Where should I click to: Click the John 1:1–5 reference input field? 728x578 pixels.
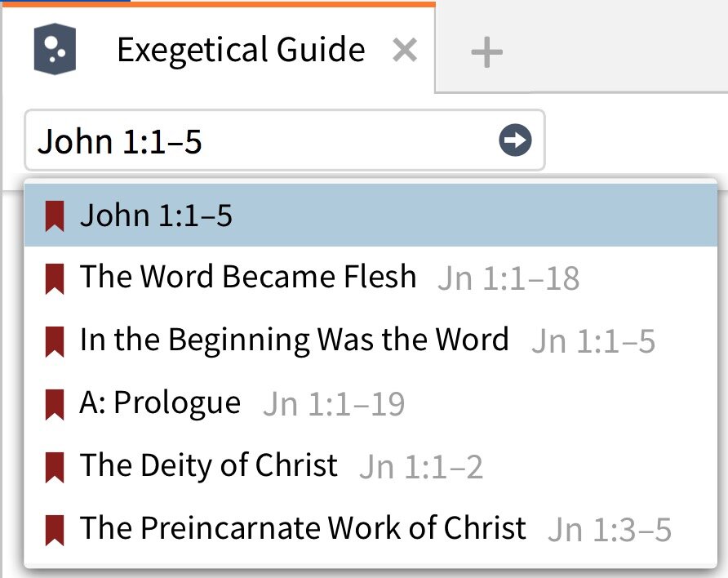tap(261, 141)
